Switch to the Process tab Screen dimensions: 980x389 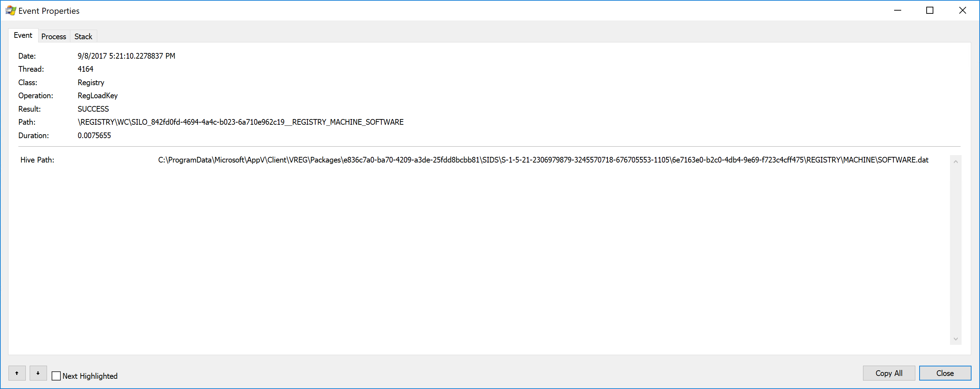pos(54,36)
